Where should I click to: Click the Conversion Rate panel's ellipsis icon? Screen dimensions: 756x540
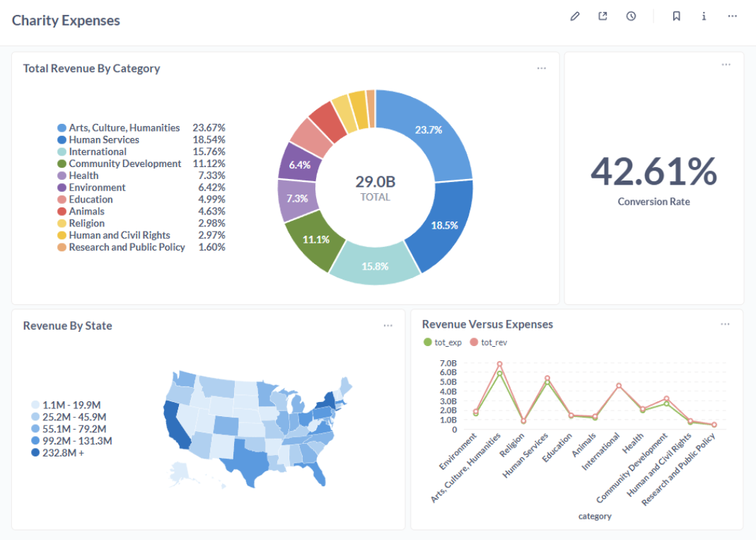(x=726, y=64)
